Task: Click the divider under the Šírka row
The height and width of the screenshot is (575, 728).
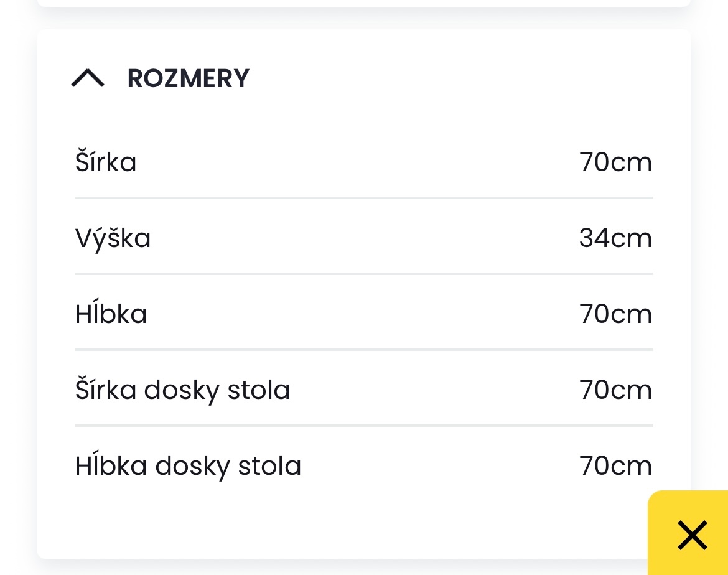Action: point(363,198)
